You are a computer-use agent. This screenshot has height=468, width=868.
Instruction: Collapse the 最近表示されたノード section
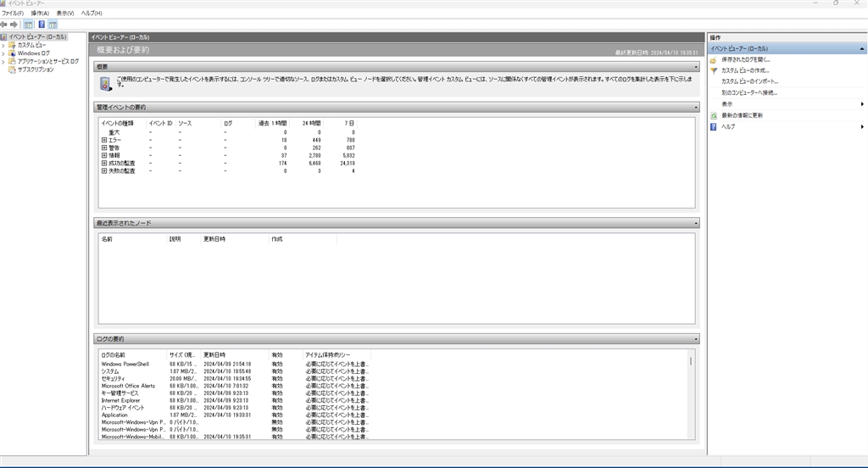(x=696, y=223)
